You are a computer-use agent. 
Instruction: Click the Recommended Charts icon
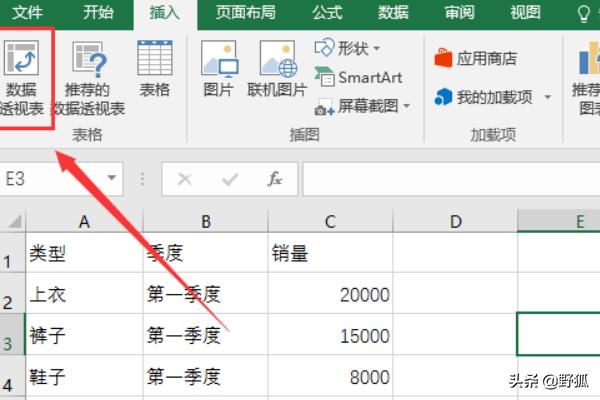point(589,58)
